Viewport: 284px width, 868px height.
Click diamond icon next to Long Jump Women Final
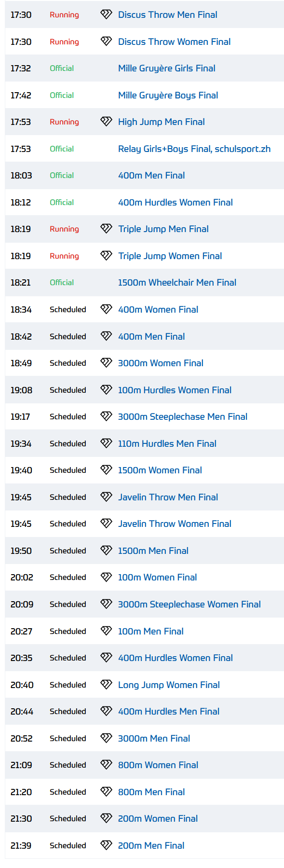[x=106, y=684]
